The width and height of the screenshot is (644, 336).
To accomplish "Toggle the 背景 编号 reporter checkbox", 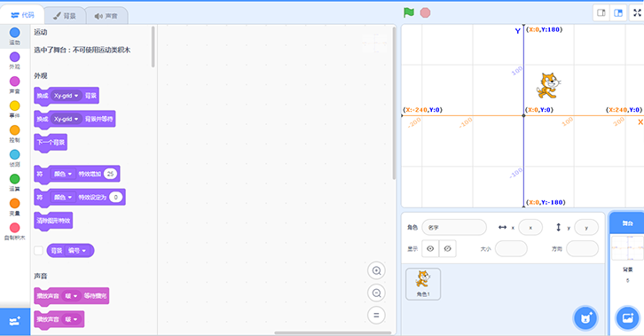I will (x=38, y=250).
